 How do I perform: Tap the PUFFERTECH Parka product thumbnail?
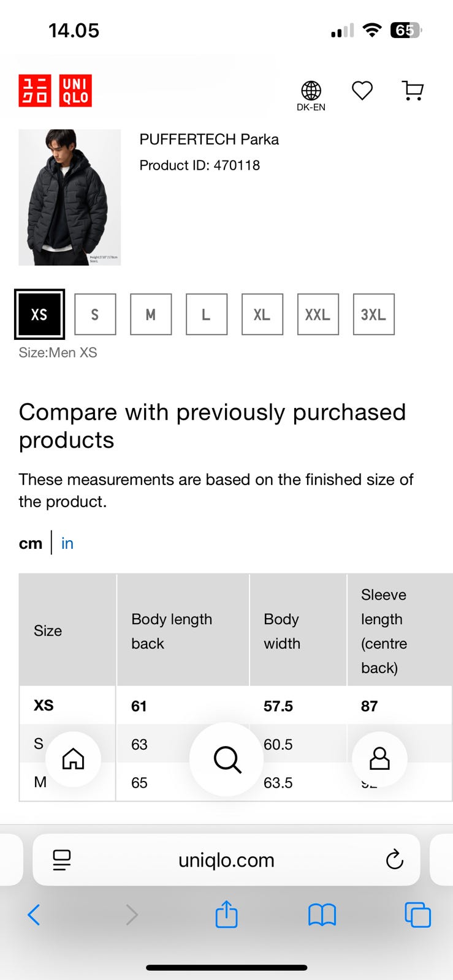pyautogui.click(x=70, y=197)
